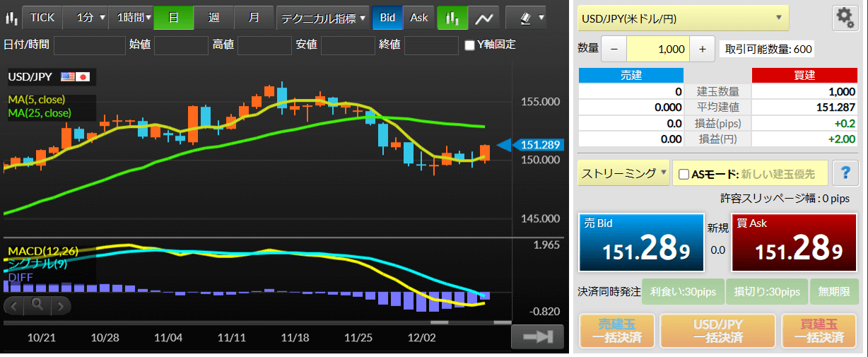Expand the テクニカル指標 dropdown
Viewport: 868px width, 357px height.
click(324, 18)
